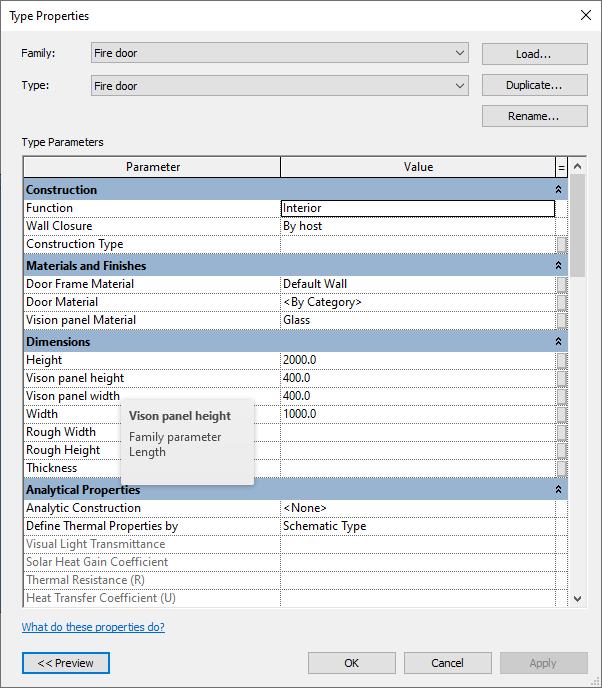The height and width of the screenshot is (688, 602).
Task: Edit the Width value 1000.0
Action: click(x=418, y=414)
